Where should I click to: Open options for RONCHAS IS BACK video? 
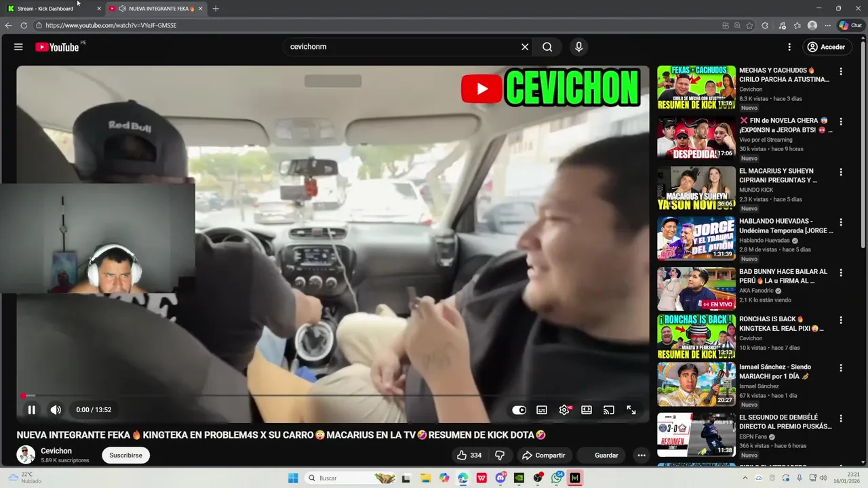(841, 320)
